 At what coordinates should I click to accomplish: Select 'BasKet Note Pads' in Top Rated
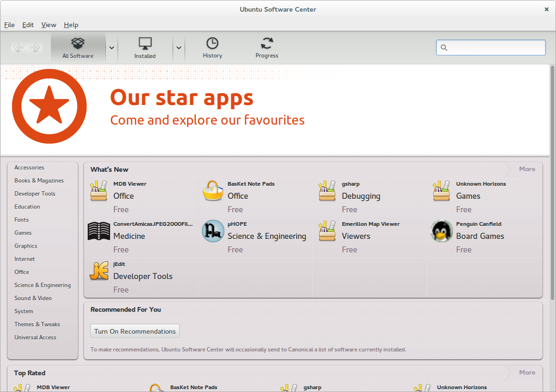pos(194,387)
